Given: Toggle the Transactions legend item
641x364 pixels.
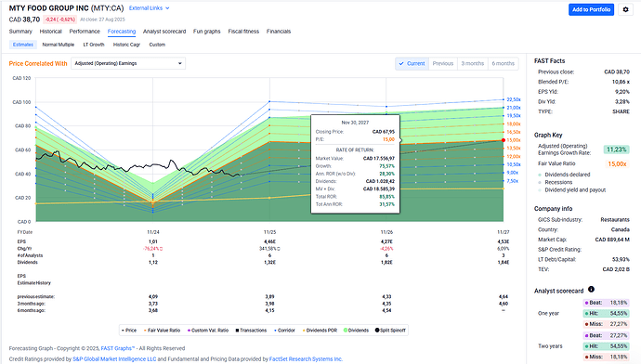Looking at the screenshot, I should click(251, 330).
